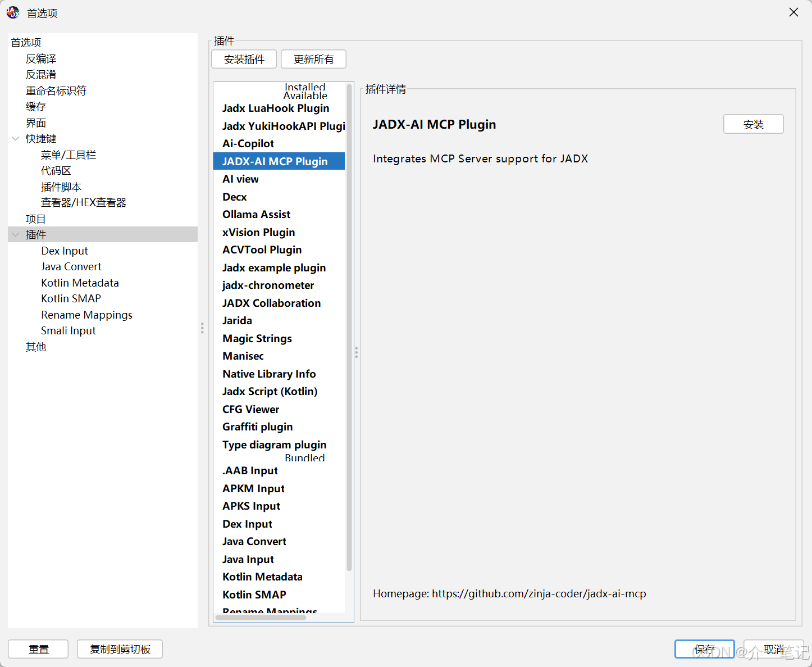Install the JADX-AI MCP Plugin via 安装
This screenshot has height=667, width=812.
[x=753, y=124]
